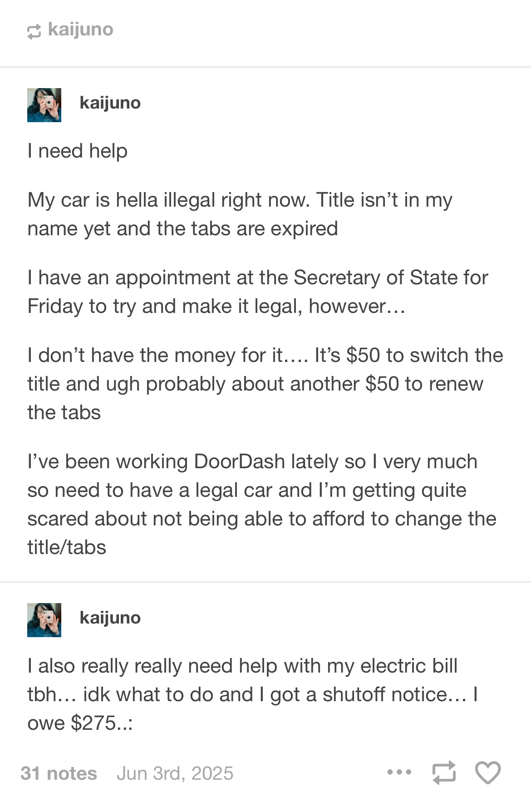View the 31 notes on this post
This screenshot has width=531, height=812.
(59, 773)
